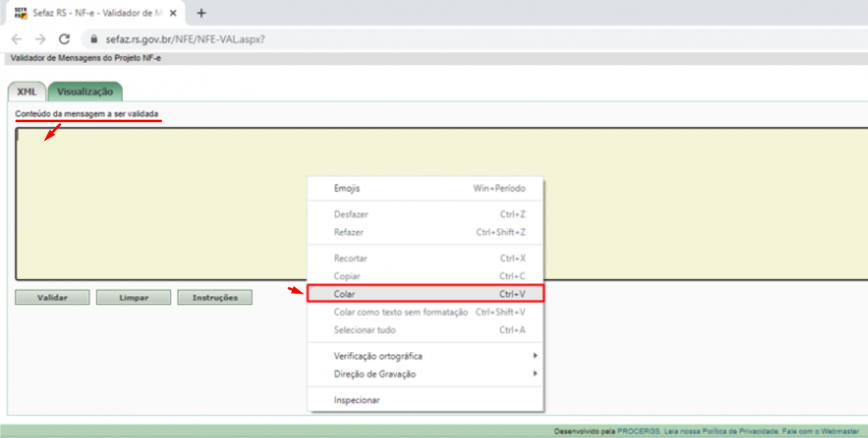
Task: Select Emojis in context menu
Action: (424, 188)
